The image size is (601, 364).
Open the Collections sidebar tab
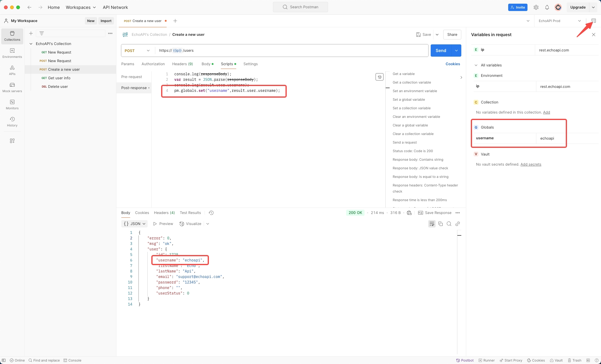(12, 36)
